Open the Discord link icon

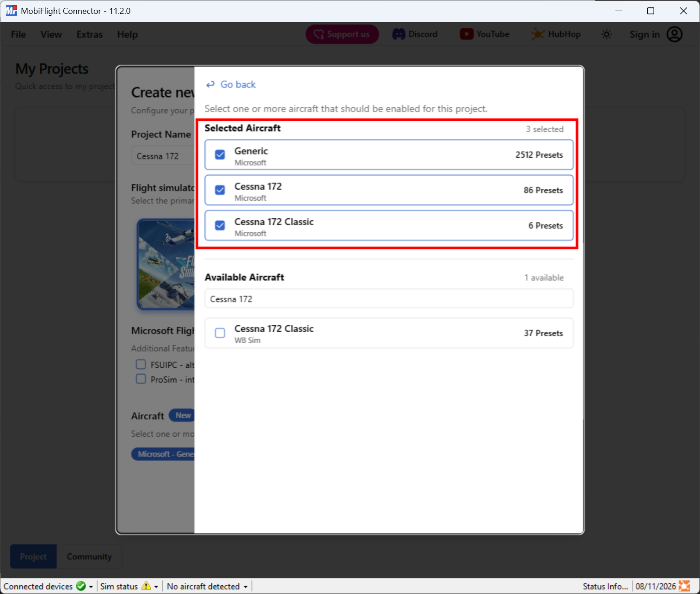[399, 34]
